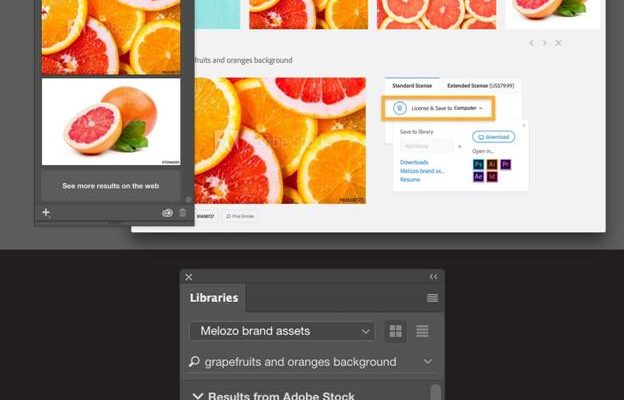
Task: Select the Extended license tab
Action: [x=480, y=86]
